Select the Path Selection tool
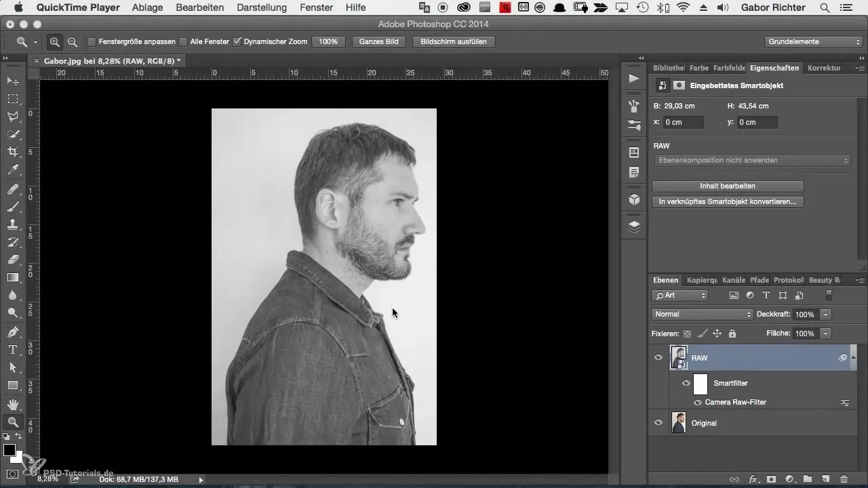 tap(13, 367)
